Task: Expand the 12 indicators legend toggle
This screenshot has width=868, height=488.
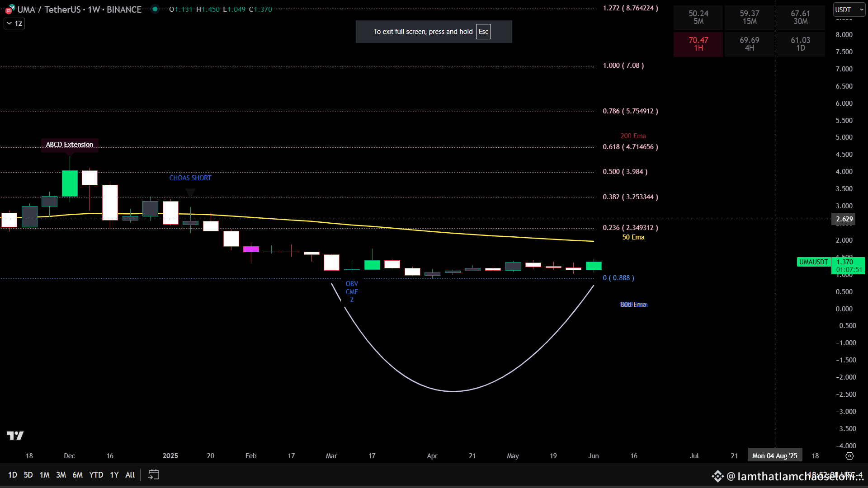Action: 14,23
